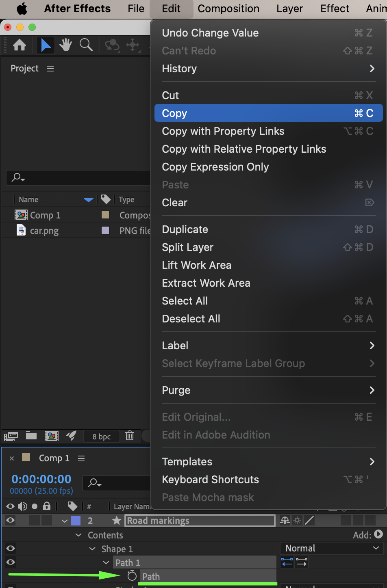The image size is (387, 588).
Task: Choose Undo Change Value
Action: click(x=268, y=33)
